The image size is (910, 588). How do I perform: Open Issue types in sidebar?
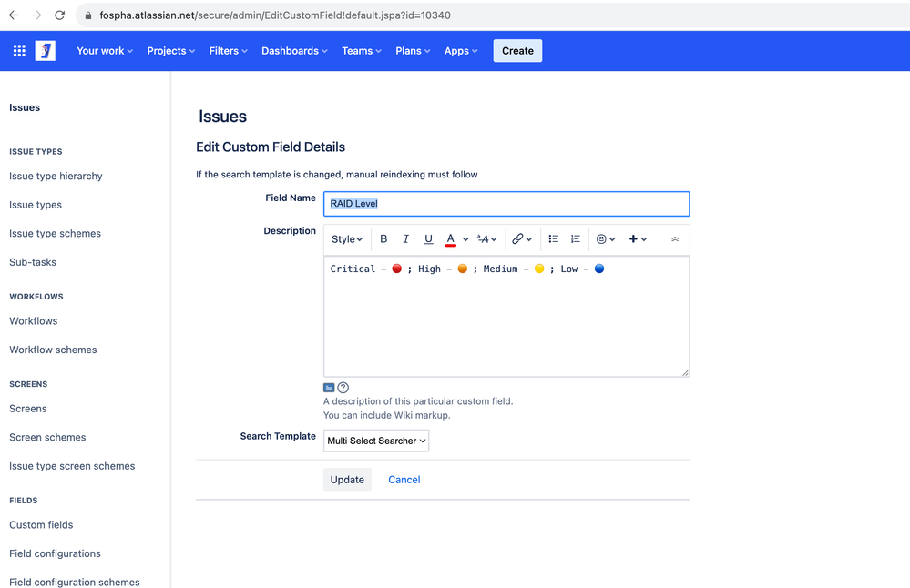coord(36,205)
